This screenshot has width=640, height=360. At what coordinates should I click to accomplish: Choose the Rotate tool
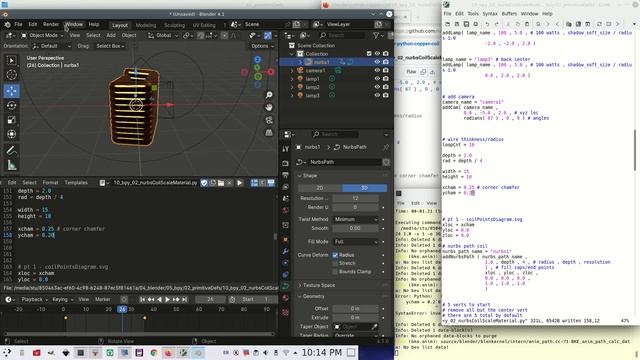pyautogui.click(x=11, y=105)
